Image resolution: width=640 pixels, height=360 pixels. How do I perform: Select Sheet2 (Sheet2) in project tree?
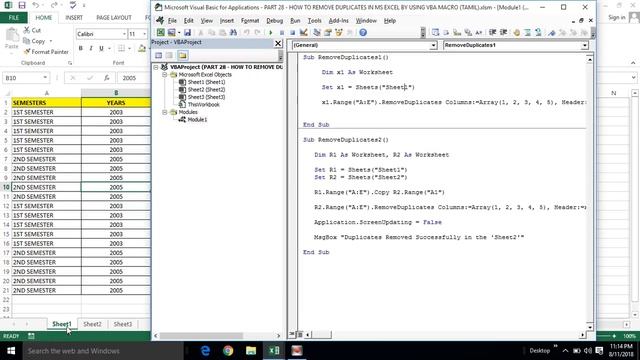pyautogui.click(x=206, y=89)
